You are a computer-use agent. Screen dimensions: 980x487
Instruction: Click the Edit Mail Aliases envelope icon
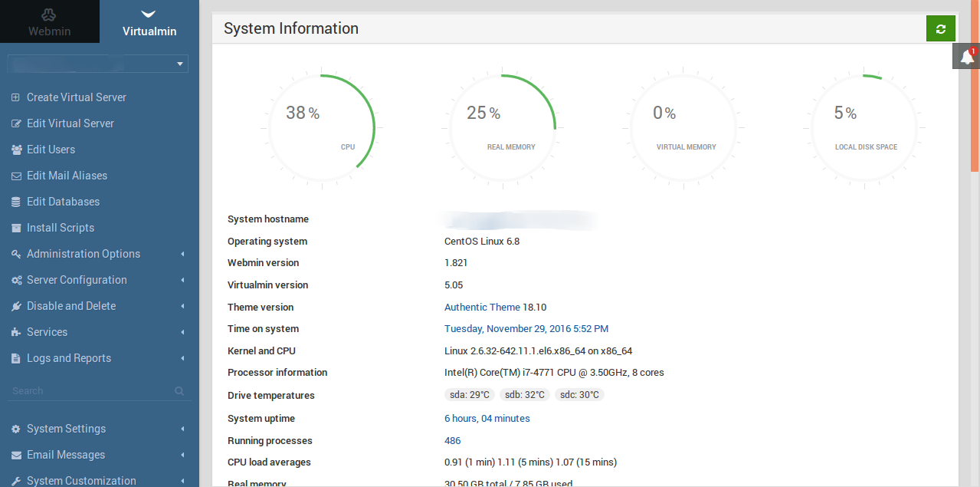point(16,176)
